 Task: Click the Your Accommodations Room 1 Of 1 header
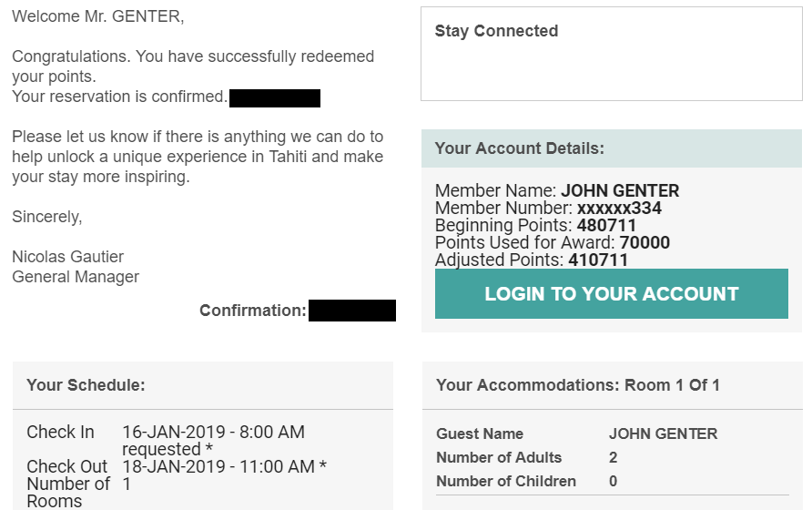click(578, 385)
